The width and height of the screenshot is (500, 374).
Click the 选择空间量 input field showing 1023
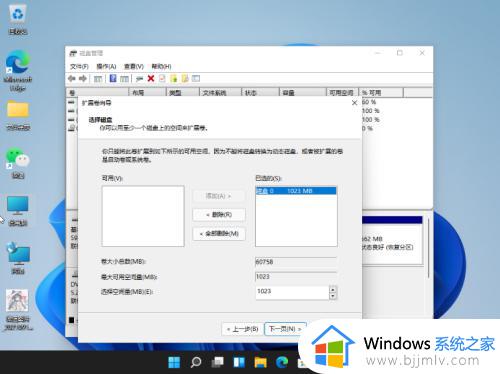(292, 292)
